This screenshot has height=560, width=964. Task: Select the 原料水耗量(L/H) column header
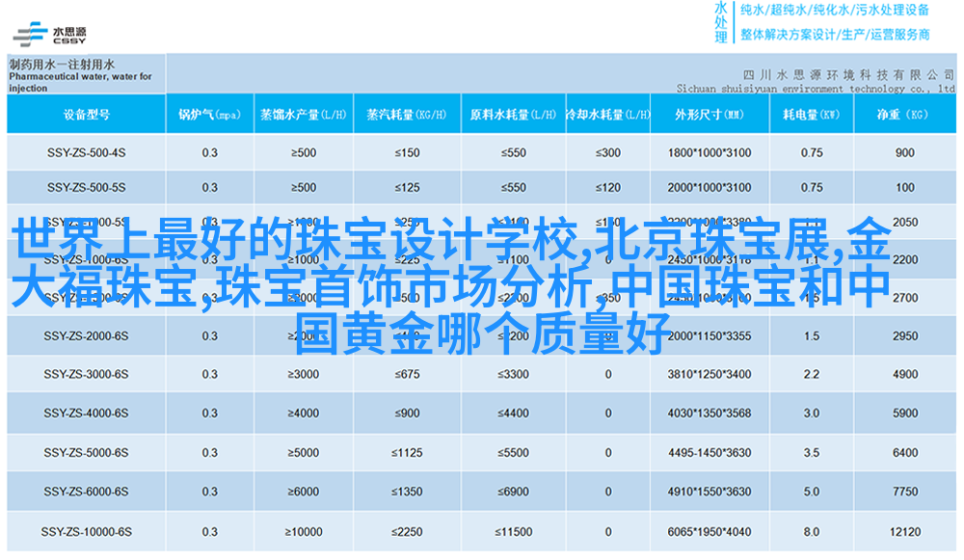click(512, 115)
